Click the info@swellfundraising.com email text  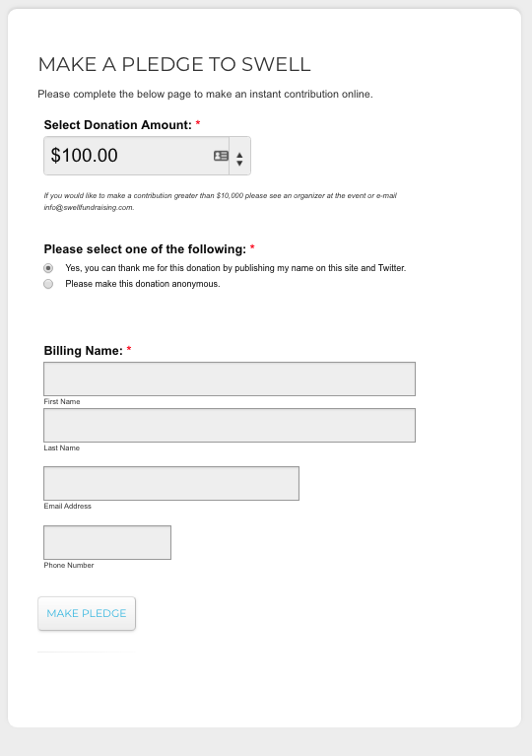pos(89,207)
